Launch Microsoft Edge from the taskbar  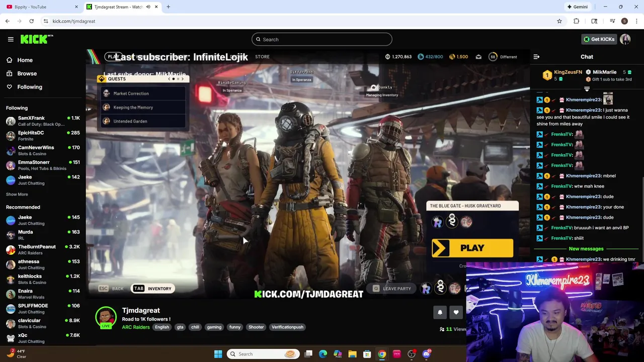point(323,354)
